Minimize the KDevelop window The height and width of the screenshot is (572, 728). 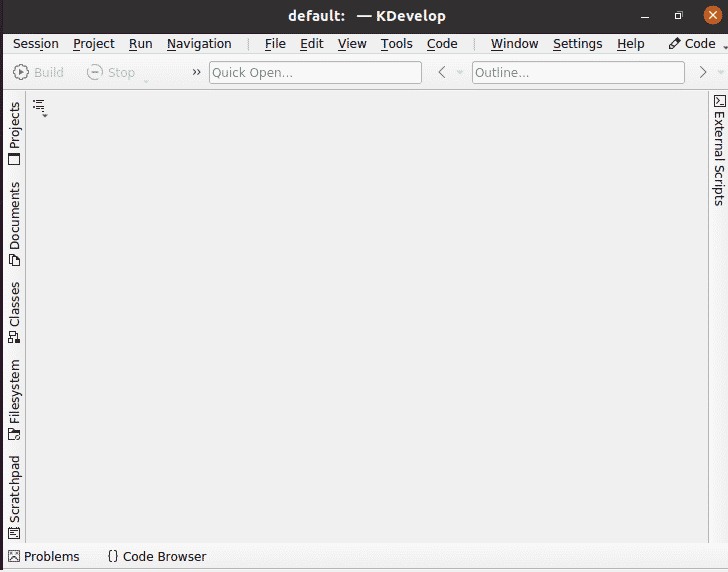pos(645,16)
